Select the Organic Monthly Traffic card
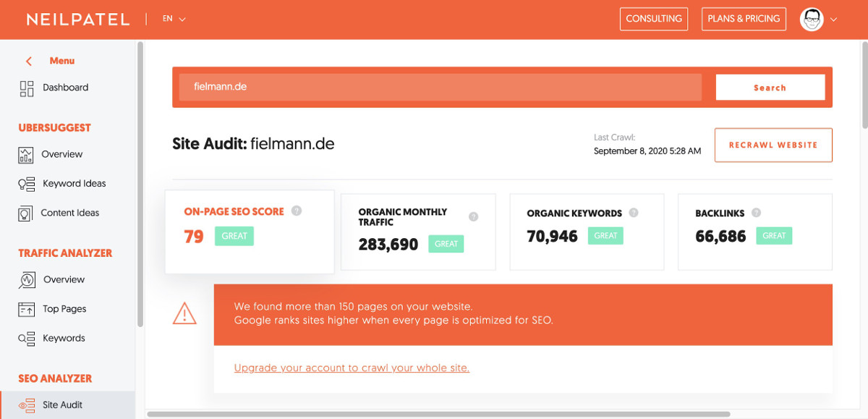868x419 pixels. (418, 232)
